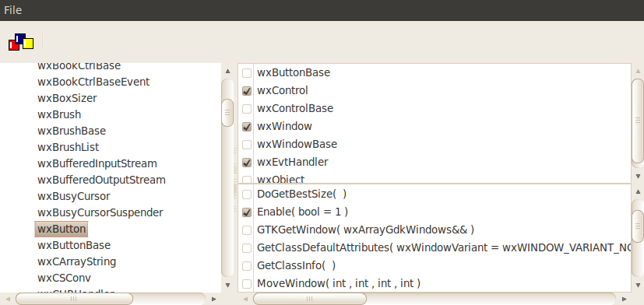The width and height of the screenshot is (644, 305).
Task: Click the class list vertical scrollbar thumb
Action: coord(227,113)
